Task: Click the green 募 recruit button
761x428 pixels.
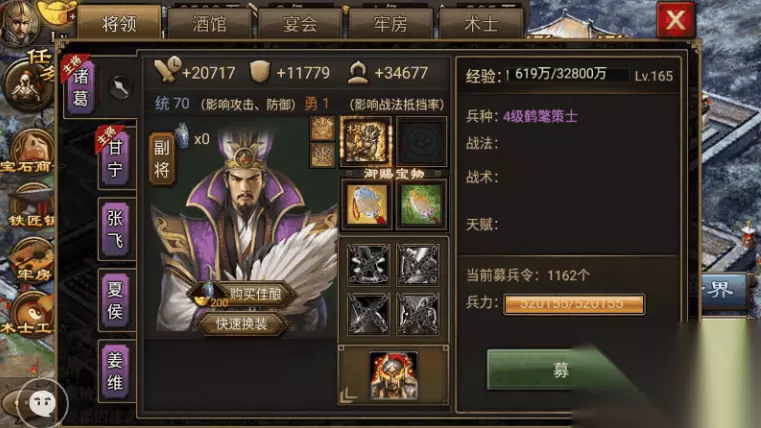Action: click(x=561, y=370)
